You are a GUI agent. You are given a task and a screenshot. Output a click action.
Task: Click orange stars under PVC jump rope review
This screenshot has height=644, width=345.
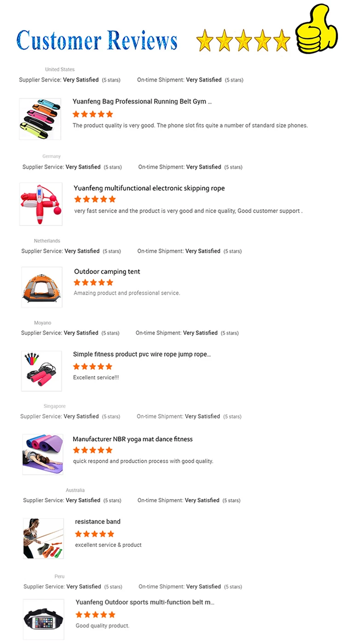[93, 367]
